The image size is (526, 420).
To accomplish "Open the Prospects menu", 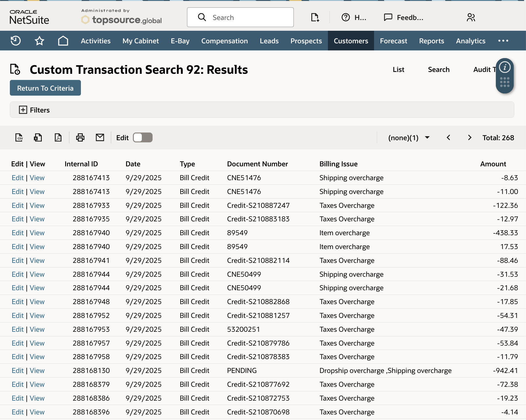I will pyautogui.click(x=306, y=41).
